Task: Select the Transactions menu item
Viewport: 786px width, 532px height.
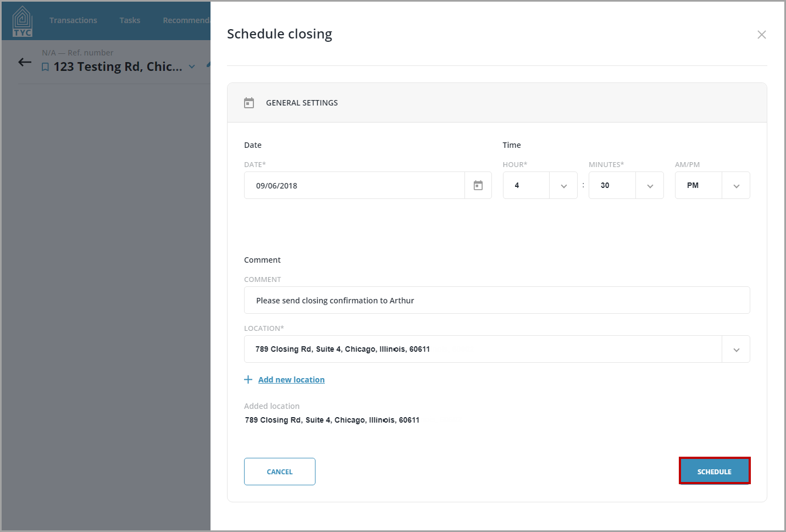Action: [x=73, y=20]
